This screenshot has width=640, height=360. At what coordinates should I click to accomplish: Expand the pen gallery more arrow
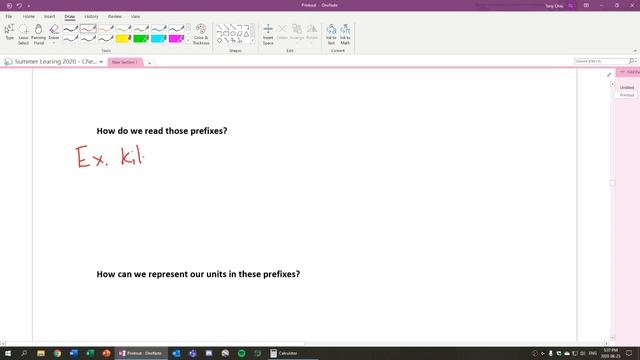coord(188,40)
